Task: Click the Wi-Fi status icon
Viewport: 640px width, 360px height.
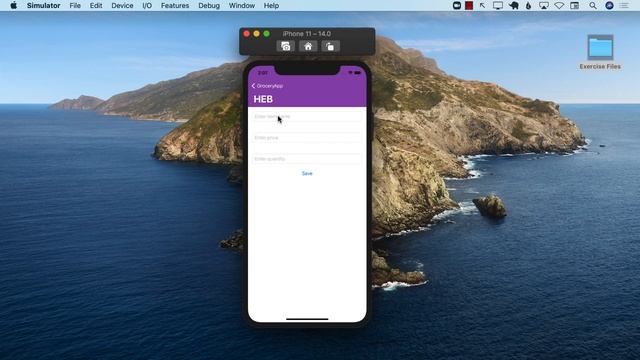Action: [x=559, y=6]
